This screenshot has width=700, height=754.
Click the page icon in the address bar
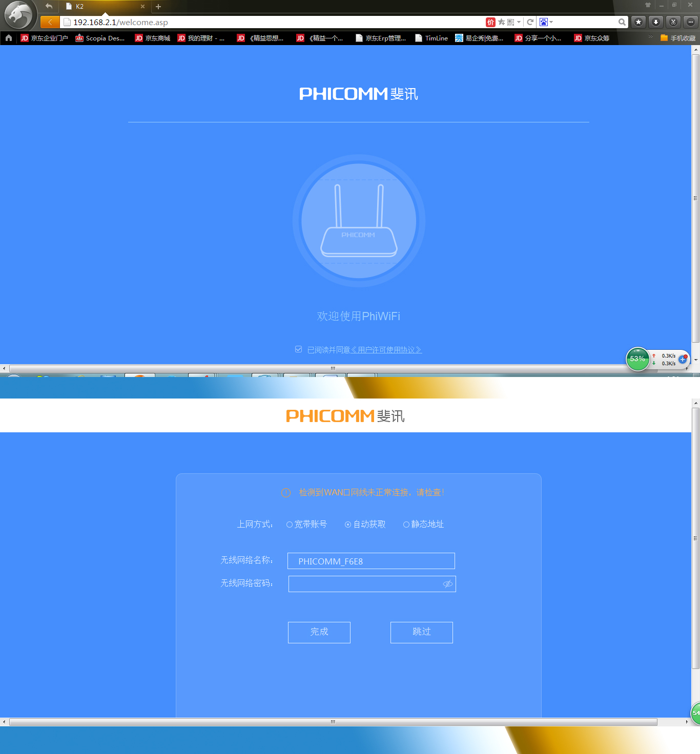[x=67, y=22]
